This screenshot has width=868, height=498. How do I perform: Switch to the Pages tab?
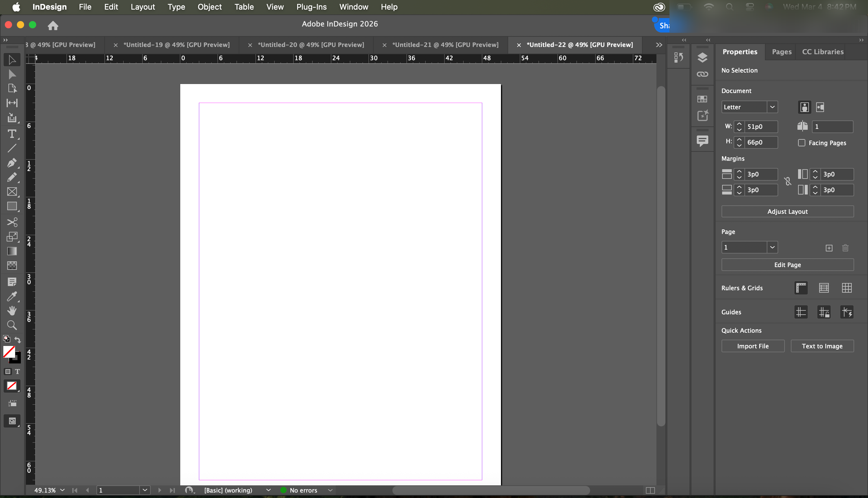[782, 52]
